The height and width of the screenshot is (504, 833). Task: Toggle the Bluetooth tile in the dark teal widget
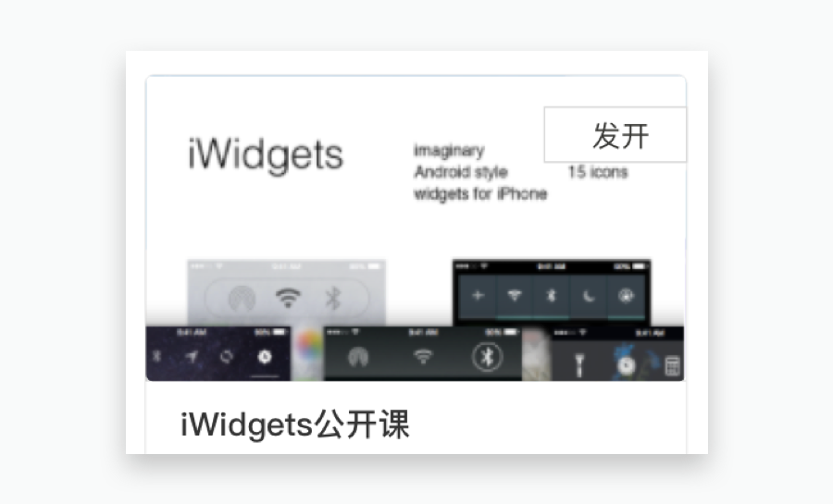551,296
